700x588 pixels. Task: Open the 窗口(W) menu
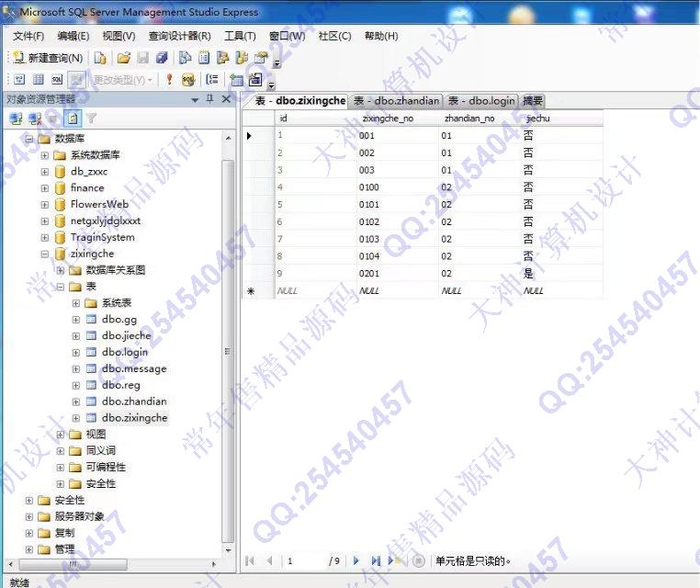tap(287, 36)
